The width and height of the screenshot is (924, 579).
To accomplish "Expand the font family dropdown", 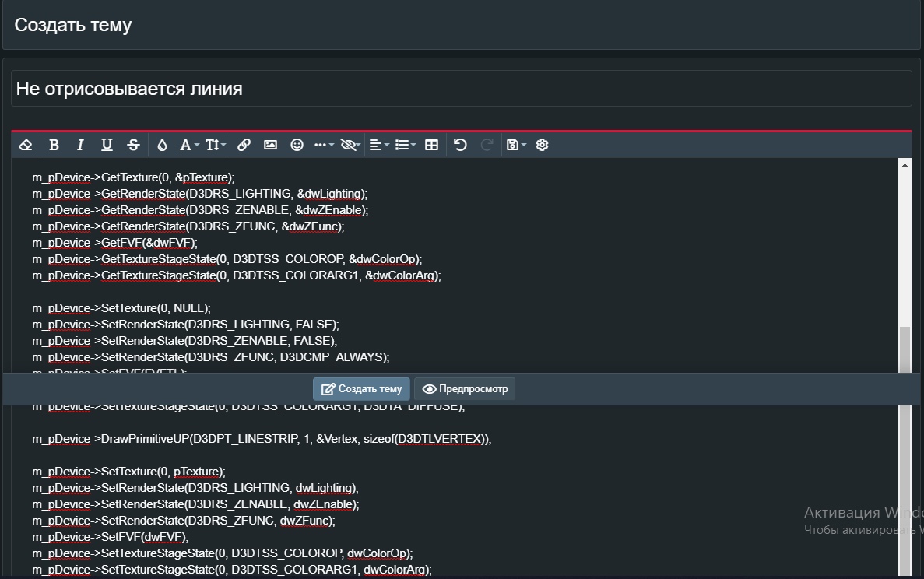I will 189,145.
